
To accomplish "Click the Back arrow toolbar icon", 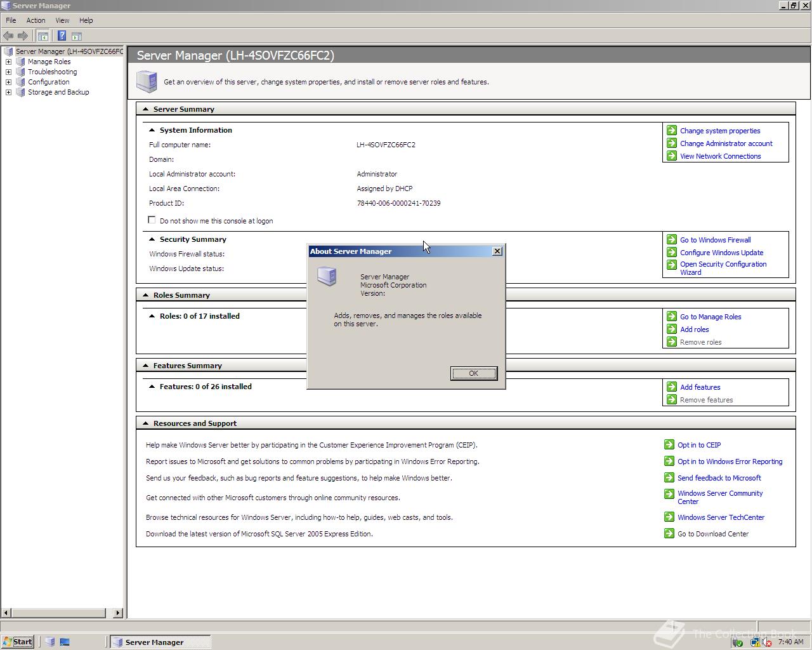I will point(8,36).
